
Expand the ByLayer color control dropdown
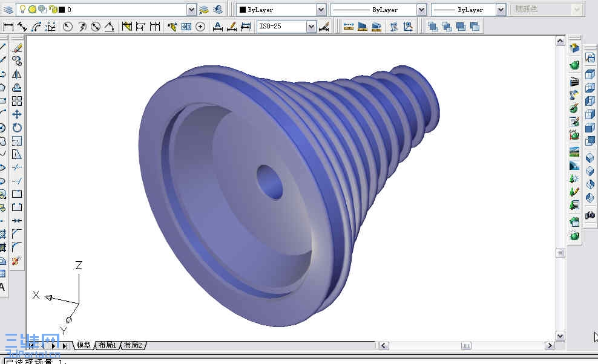coord(321,10)
